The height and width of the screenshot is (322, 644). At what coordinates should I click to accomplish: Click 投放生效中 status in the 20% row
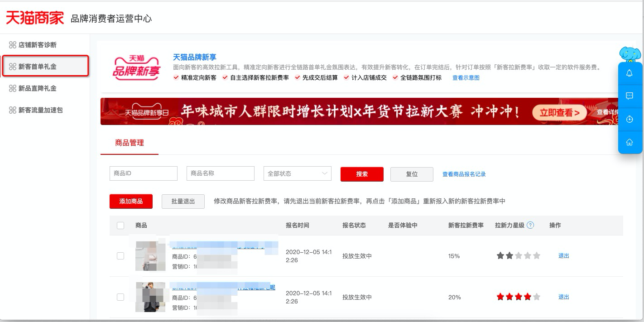click(357, 297)
